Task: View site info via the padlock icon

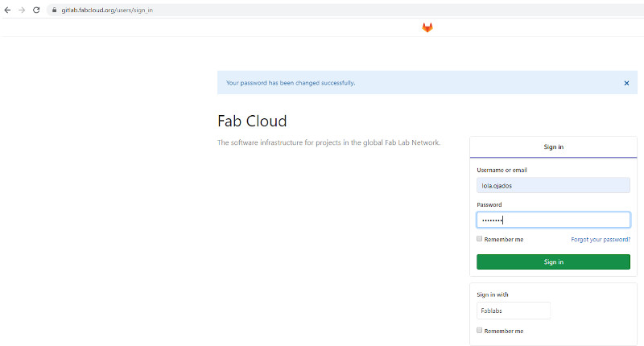Action: coord(54,10)
